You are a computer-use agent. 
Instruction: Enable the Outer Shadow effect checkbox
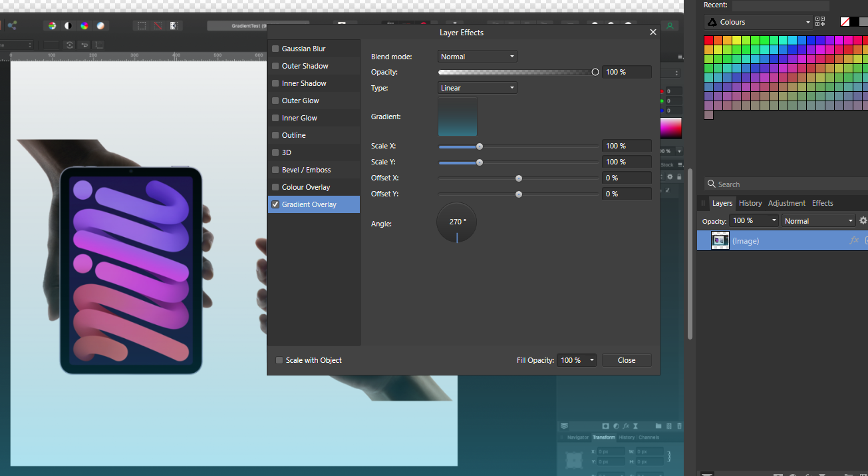[x=275, y=65]
